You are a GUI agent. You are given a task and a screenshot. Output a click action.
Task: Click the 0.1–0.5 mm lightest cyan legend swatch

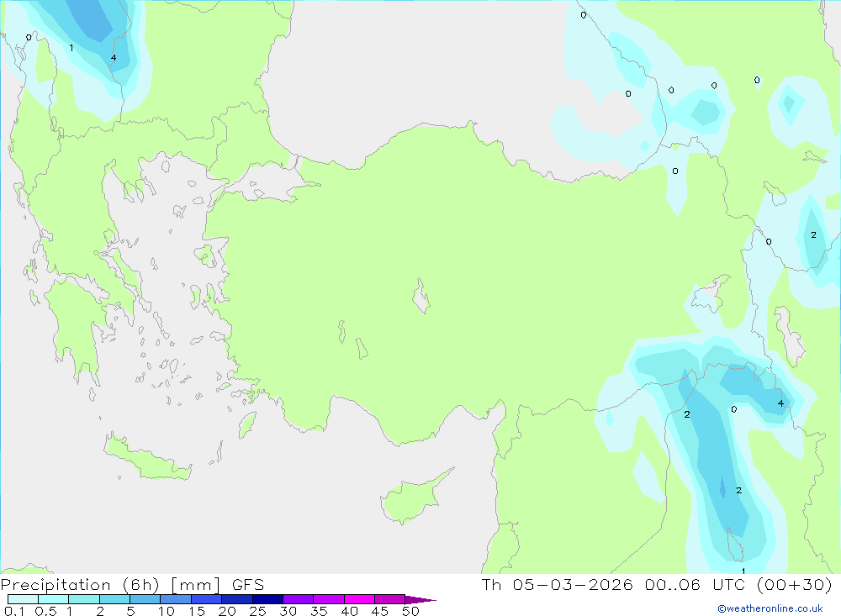tap(23, 599)
